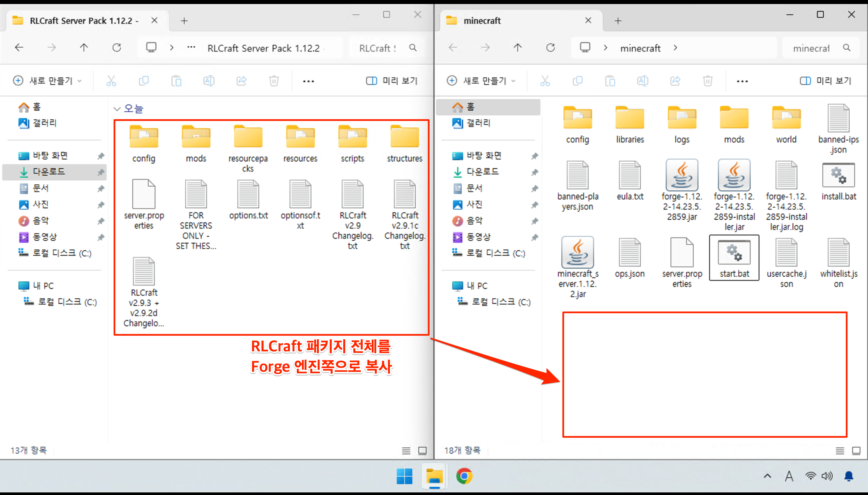Switch to details view in left window
The height and width of the screenshot is (495, 868).
(406, 451)
